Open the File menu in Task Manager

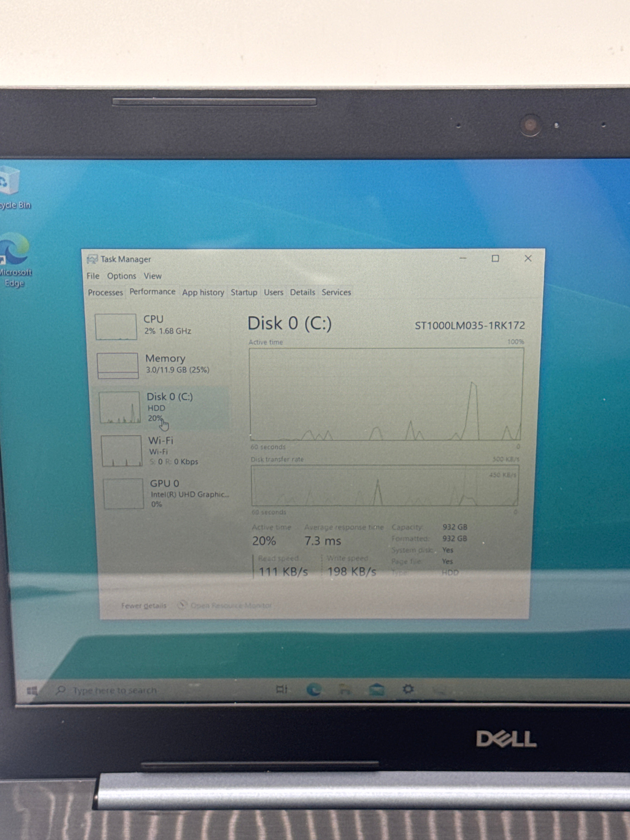coord(93,276)
